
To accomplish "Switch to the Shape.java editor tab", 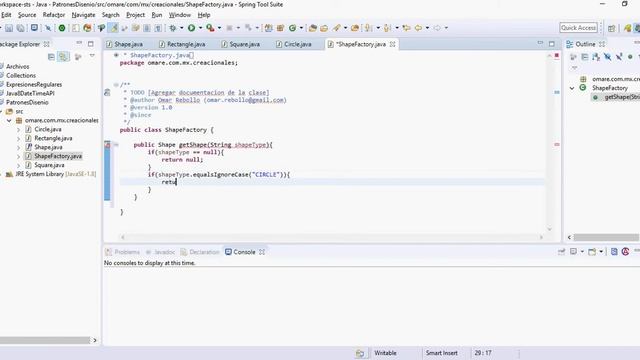I will coord(124,44).
